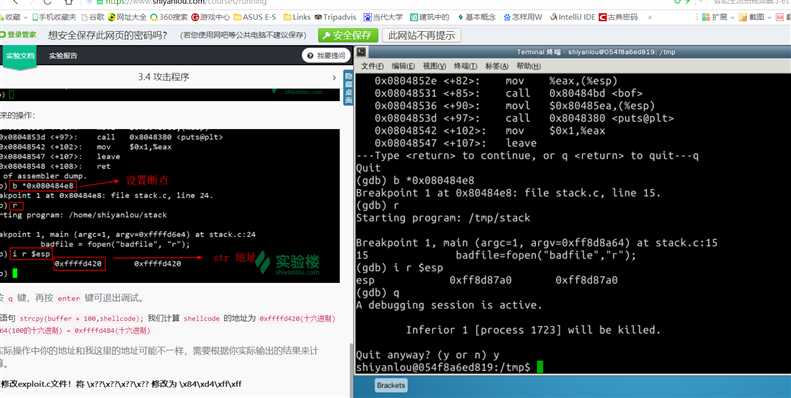Open the 当代大学 bookmark
Image resolution: width=791 pixels, height=398 pixels.
pyautogui.click(x=383, y=17)
